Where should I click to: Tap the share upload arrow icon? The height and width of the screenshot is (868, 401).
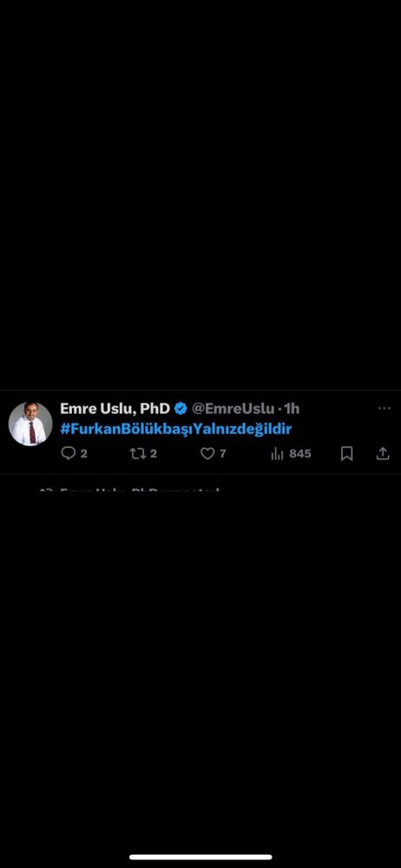383,454
